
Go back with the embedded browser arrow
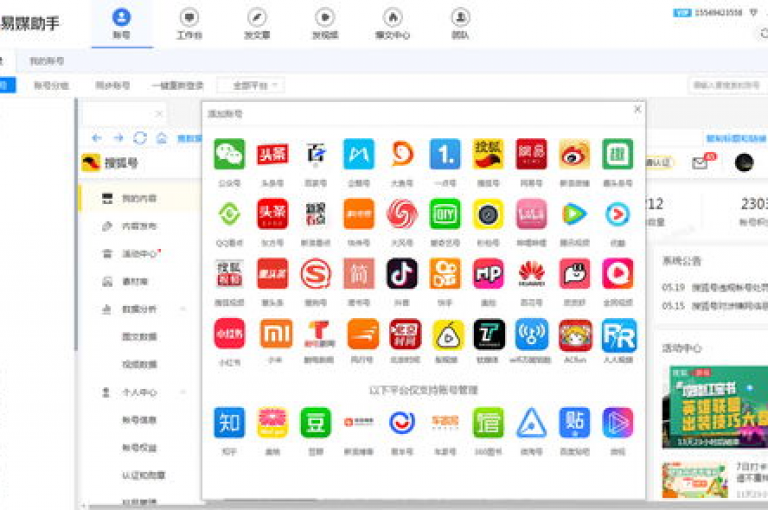tap(97, 138)
